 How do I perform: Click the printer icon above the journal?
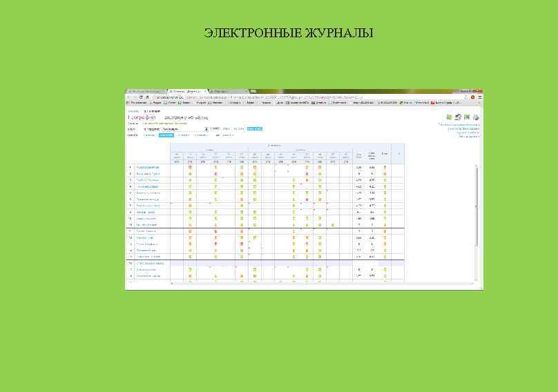click(476, 117)
